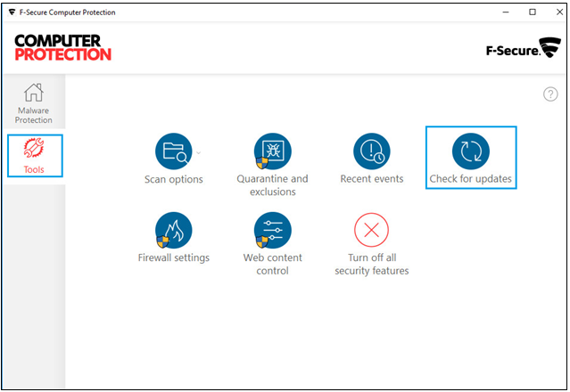This screenshot has width=570, height=392.
Task: Click the Computer Protection logo heading
Action: coord(63,47)
